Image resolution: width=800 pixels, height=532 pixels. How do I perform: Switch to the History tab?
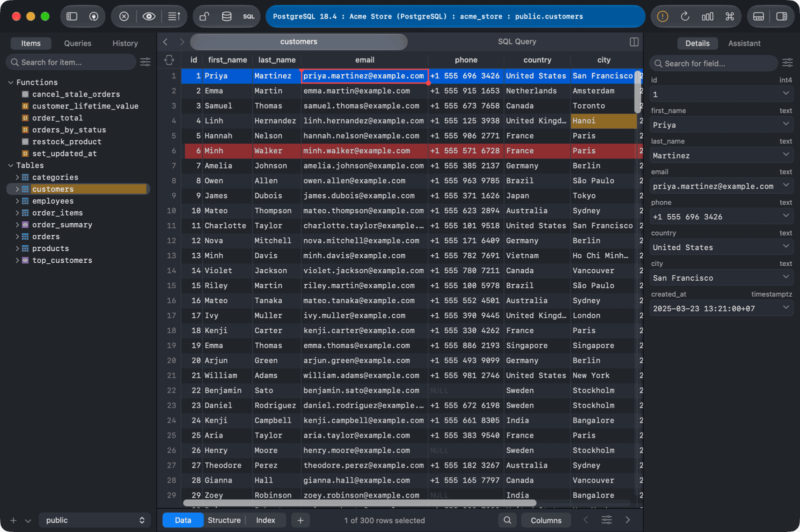tap(125, 43)
